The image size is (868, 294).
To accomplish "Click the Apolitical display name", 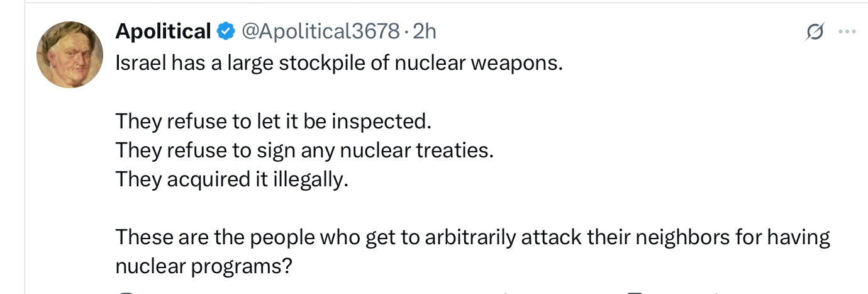I will click(x=163, y=31).
